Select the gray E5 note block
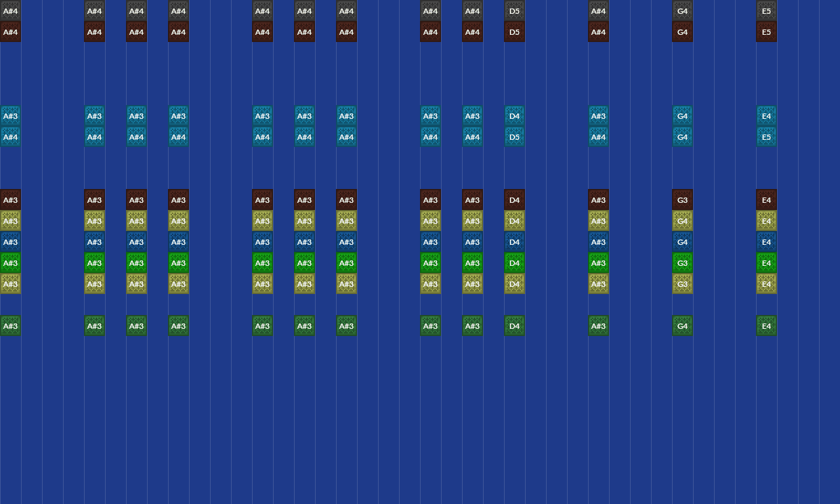 tap(766, 10)
